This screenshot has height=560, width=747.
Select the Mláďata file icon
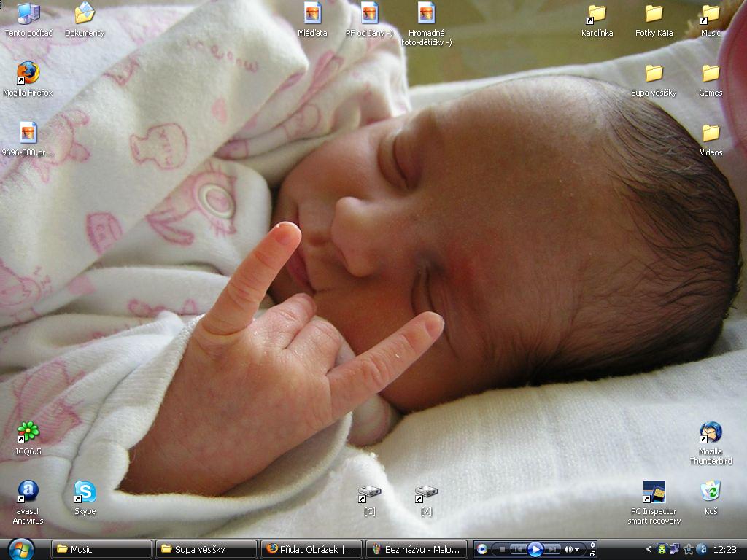click(312, 20)
